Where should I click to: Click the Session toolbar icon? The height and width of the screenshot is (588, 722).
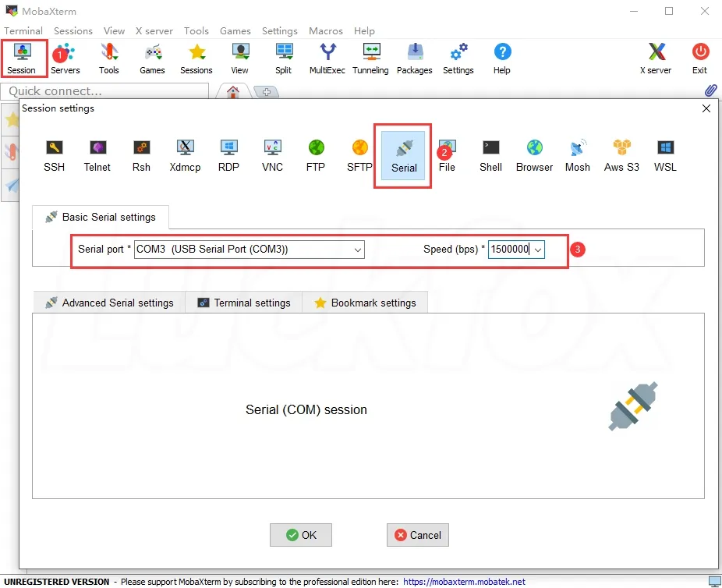pos(22,58)
